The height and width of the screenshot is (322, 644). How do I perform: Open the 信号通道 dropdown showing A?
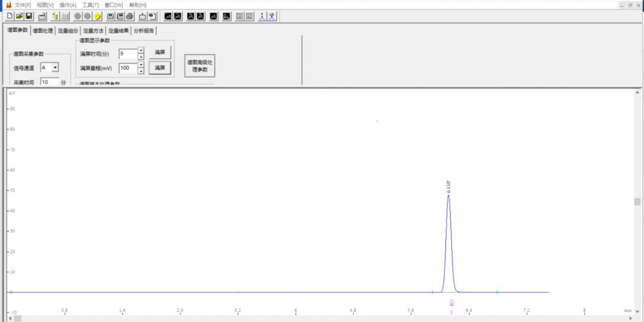point(55,68)
